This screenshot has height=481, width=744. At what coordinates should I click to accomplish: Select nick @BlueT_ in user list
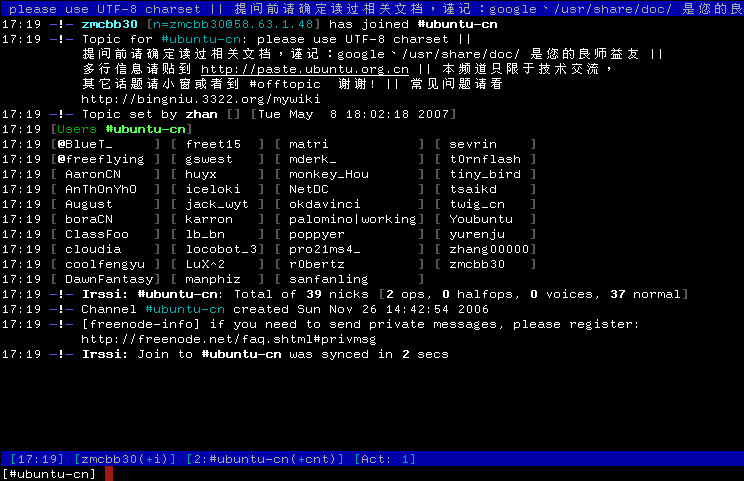pos(85,144)
